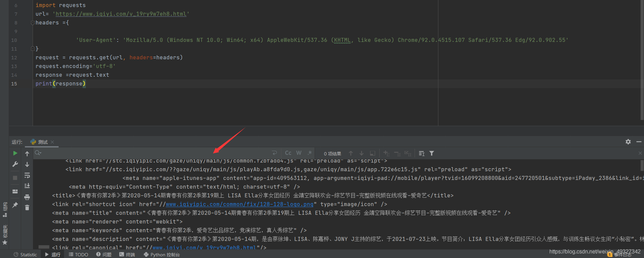The height and width of the screenshot is (258, 644).
Task: Toggle soft-wrap in the run console
Action: [x=27, y=175]
